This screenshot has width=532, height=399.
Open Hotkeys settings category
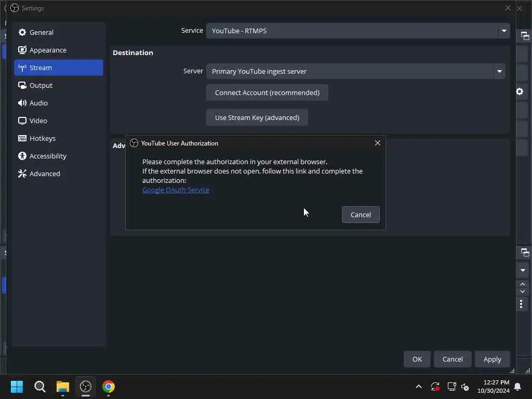[58, 138]
